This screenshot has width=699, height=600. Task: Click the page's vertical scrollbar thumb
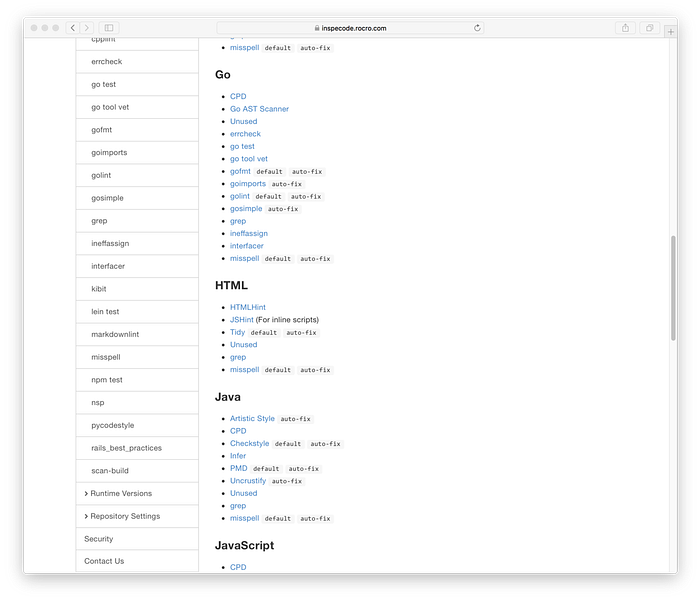click(x=673, y=288)
